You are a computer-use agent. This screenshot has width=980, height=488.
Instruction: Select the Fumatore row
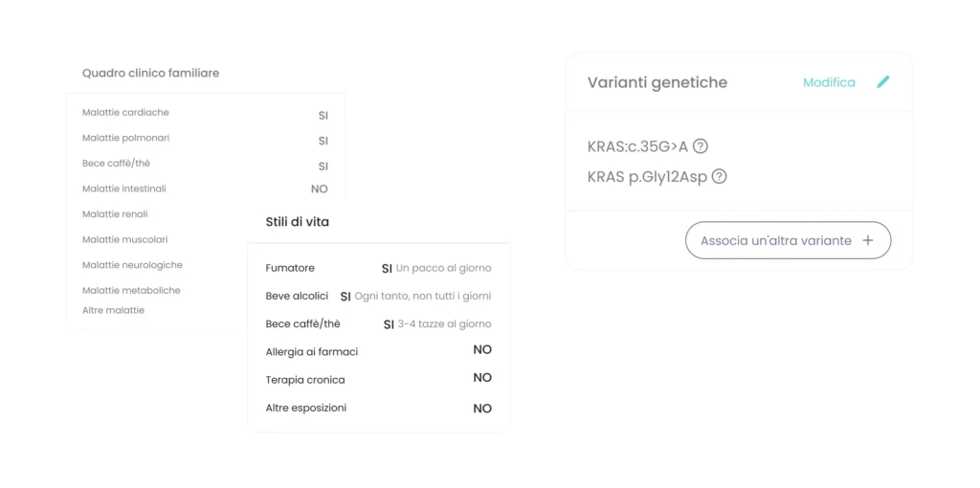[x=378, y=268]
